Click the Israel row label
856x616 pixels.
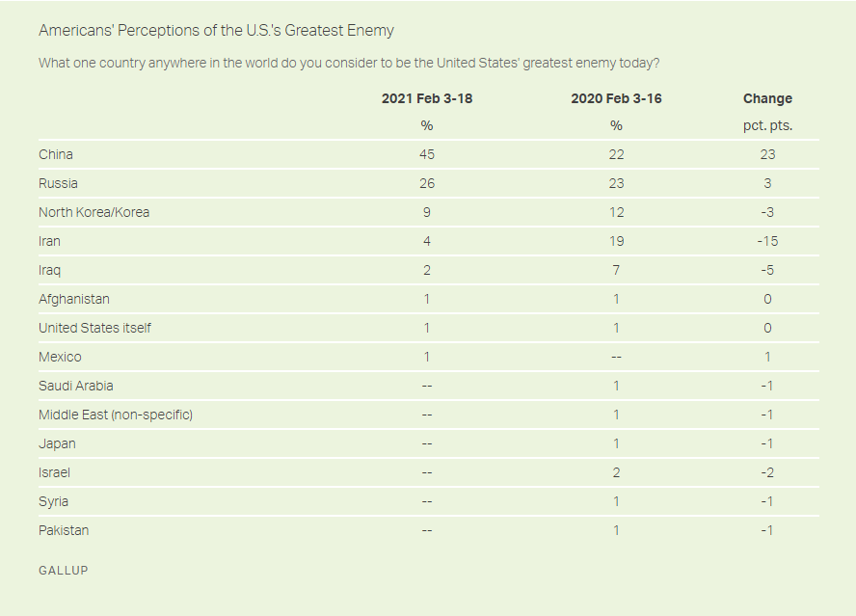[54, 473]
